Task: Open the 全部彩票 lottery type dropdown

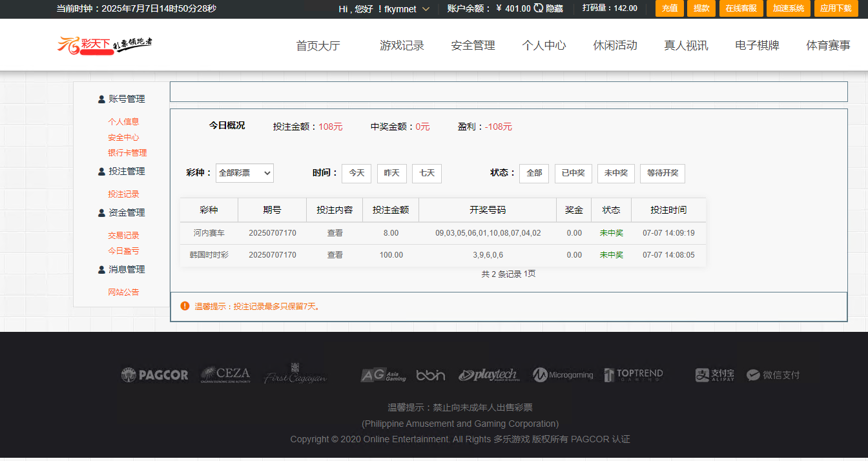Action: (x=244, y=173)
